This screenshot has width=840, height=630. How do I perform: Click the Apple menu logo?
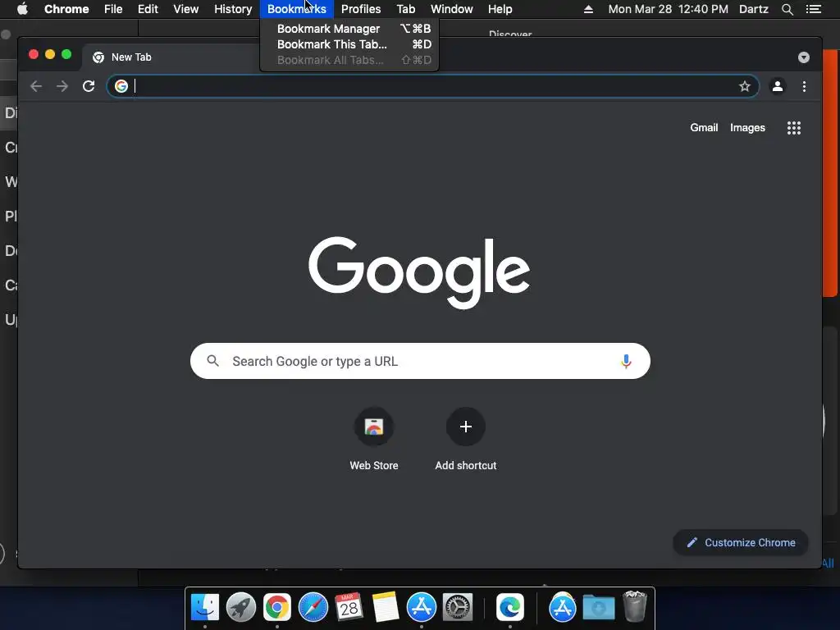(22, 9)
